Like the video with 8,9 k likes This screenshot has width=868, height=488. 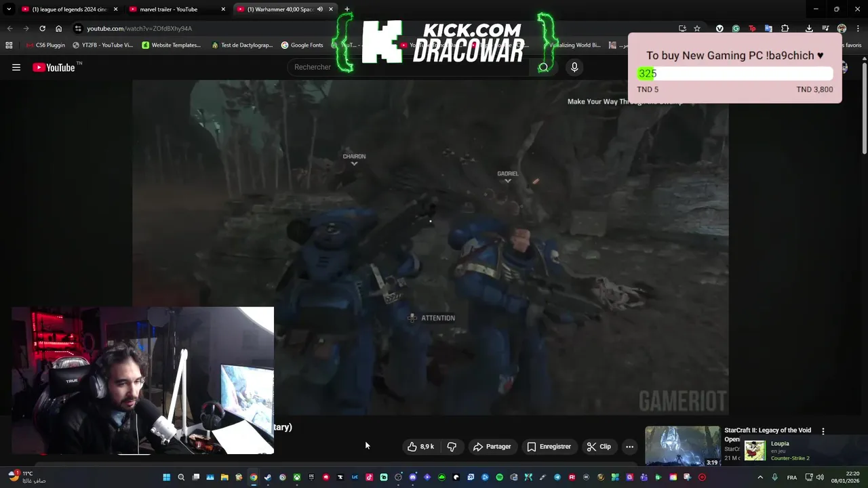point(420,447)
